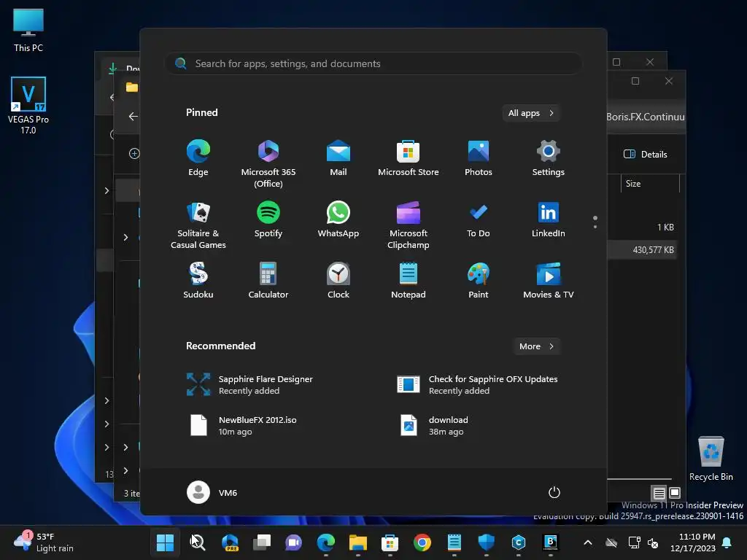747x560 pixels.
Task: Open Settings from pinned apps
Action: (549, 158)
